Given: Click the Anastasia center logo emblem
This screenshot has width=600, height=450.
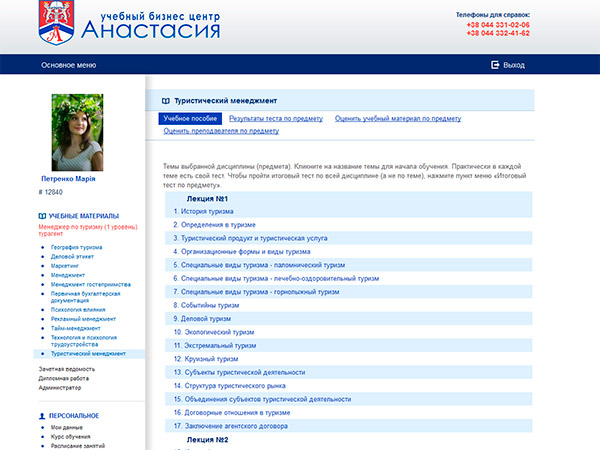Looking at the screenshot, I should pyautogui.click(x=56, y=22).
